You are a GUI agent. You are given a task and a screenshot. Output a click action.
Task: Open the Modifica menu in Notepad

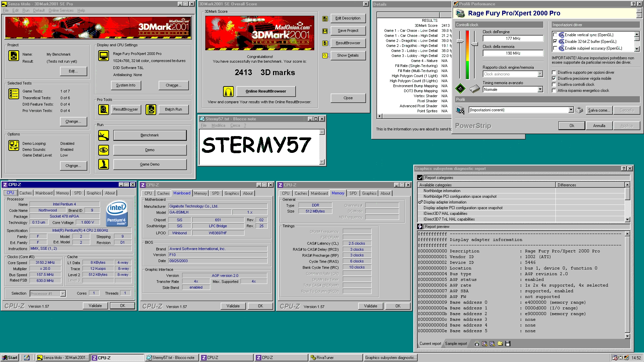click(x=218, y=125)
